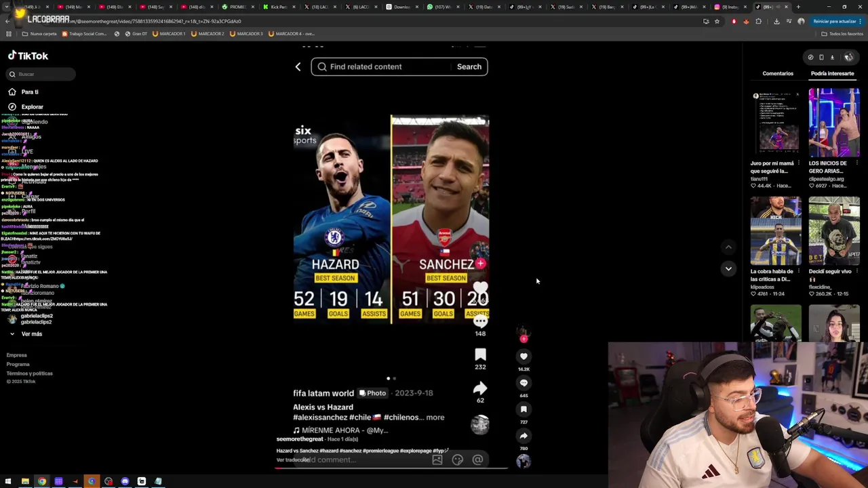Open 'La cobra habla de las criticas' thumbnail
The image size is (868, 488).
point(776,230)
